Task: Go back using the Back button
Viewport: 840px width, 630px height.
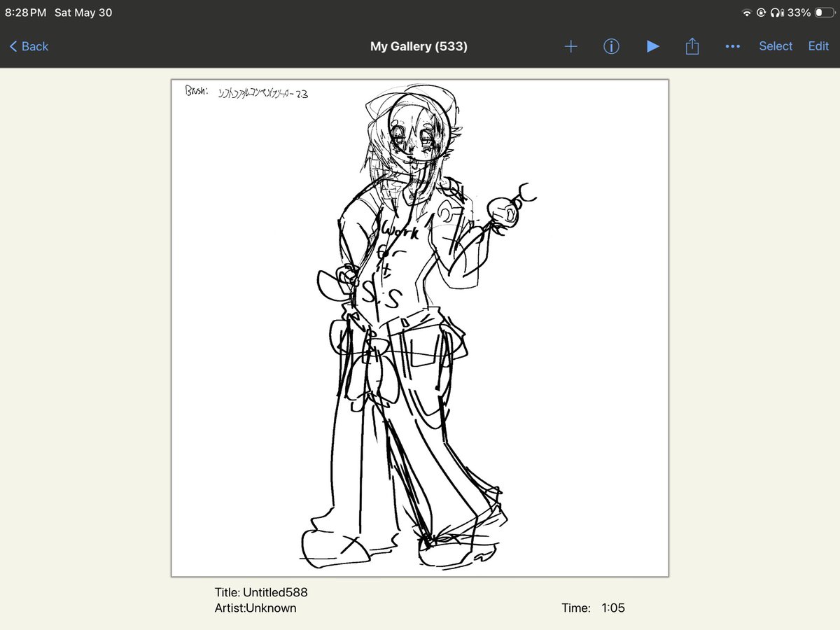Action: tap(29, 46)
